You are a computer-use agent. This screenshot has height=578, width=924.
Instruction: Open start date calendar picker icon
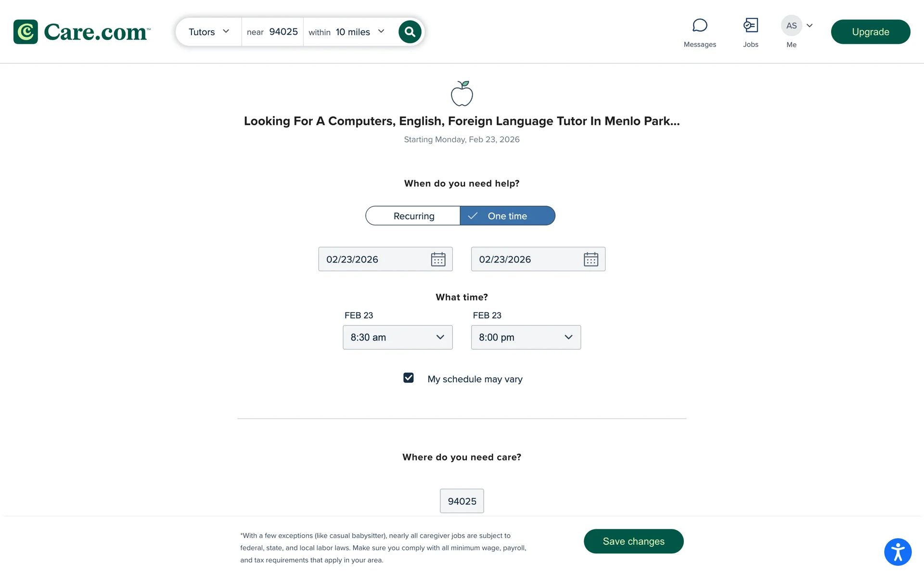coord(438,259)
